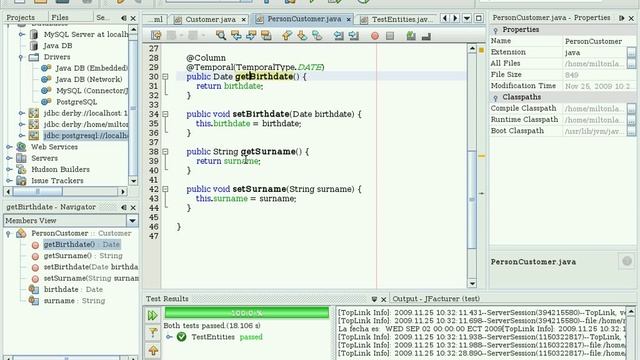Expand TestEntities passed result node
Viewport: 640px width, 360px height.
(169, 337)
